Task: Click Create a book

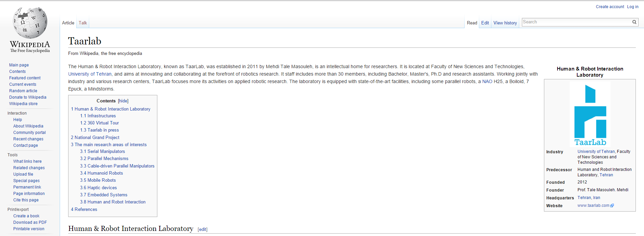Action: click(26, 216)
